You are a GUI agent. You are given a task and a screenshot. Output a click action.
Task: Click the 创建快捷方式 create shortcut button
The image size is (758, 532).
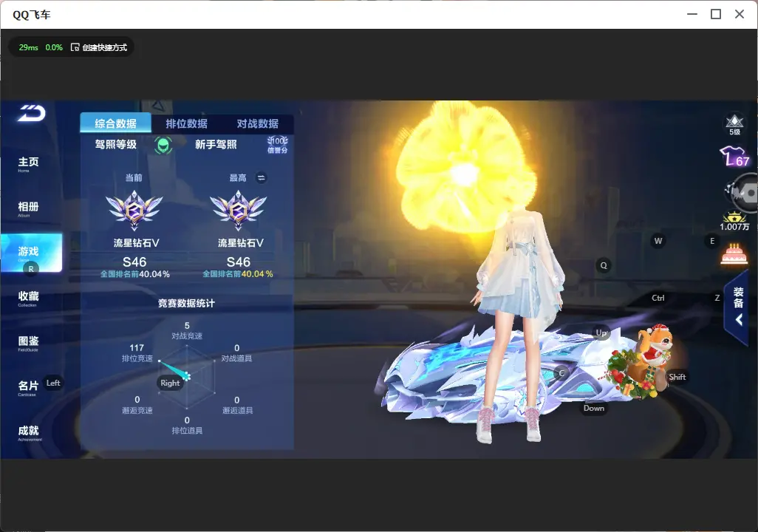98,47
